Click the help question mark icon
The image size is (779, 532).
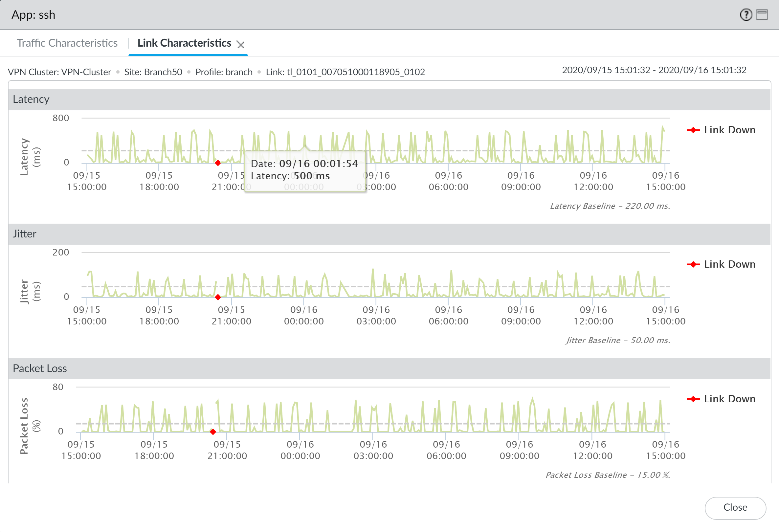(x=746, y=15)
